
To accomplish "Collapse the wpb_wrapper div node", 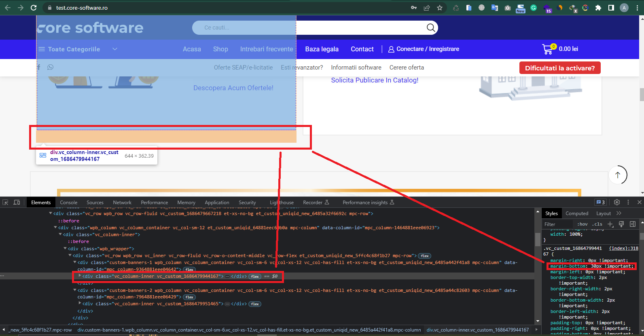I will pos(65,249).
